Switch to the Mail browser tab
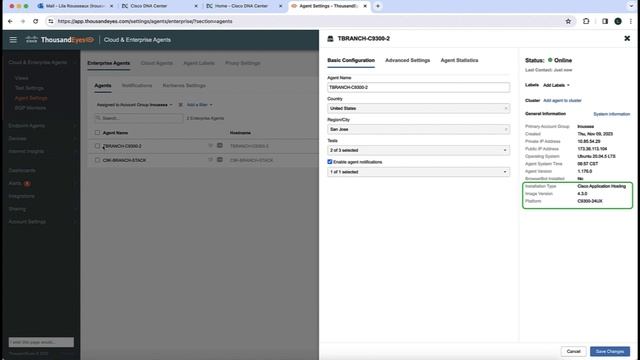The height and width of the screenshot is (360, 640). click(75, 6)
